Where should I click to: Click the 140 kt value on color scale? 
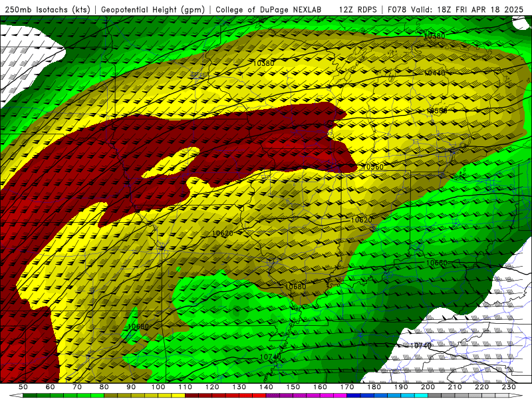click(266, 387)
